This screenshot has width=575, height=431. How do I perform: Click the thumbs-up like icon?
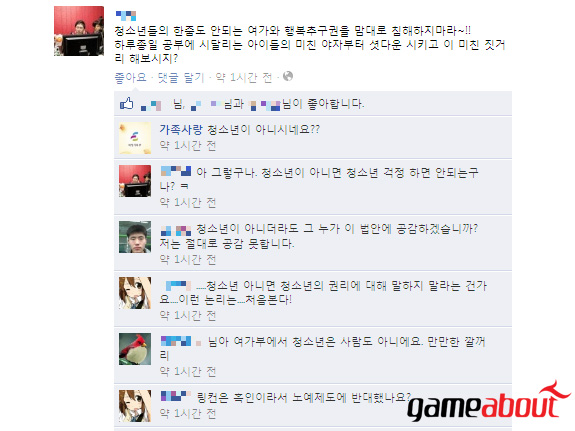point(127,104)
